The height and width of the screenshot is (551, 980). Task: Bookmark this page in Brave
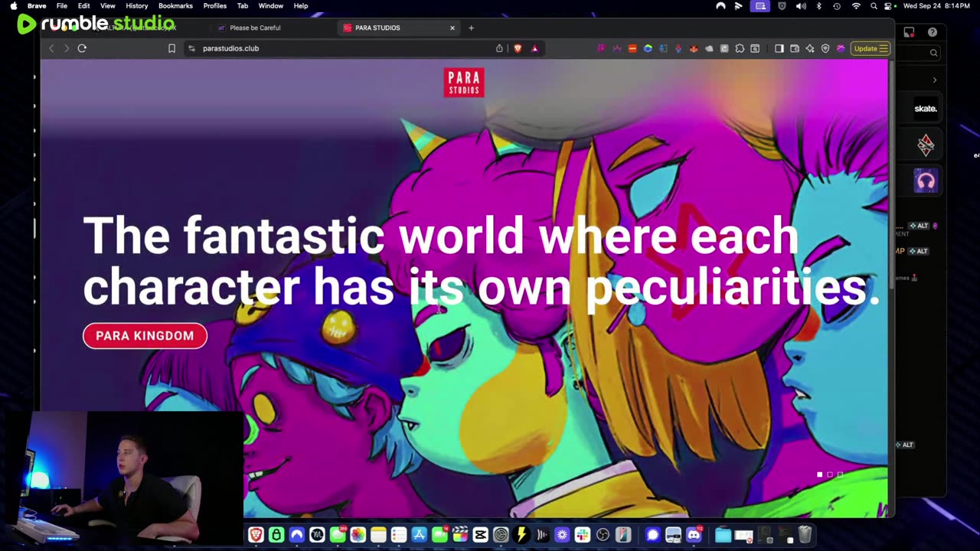click(x=171, y=48)
